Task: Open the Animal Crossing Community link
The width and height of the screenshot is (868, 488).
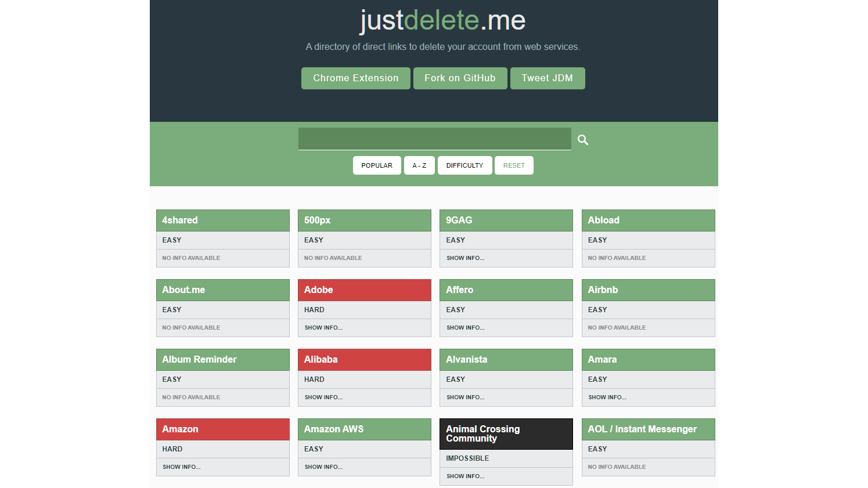Action: tap(506, 434)
